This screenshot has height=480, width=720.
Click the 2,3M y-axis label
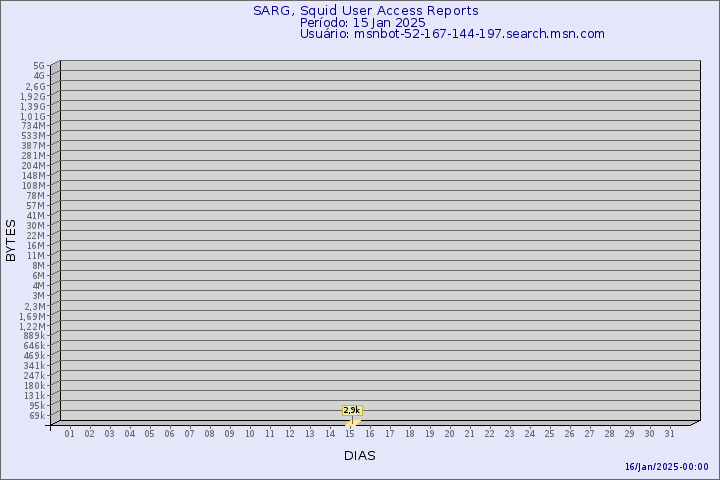(x=35, y=306)
